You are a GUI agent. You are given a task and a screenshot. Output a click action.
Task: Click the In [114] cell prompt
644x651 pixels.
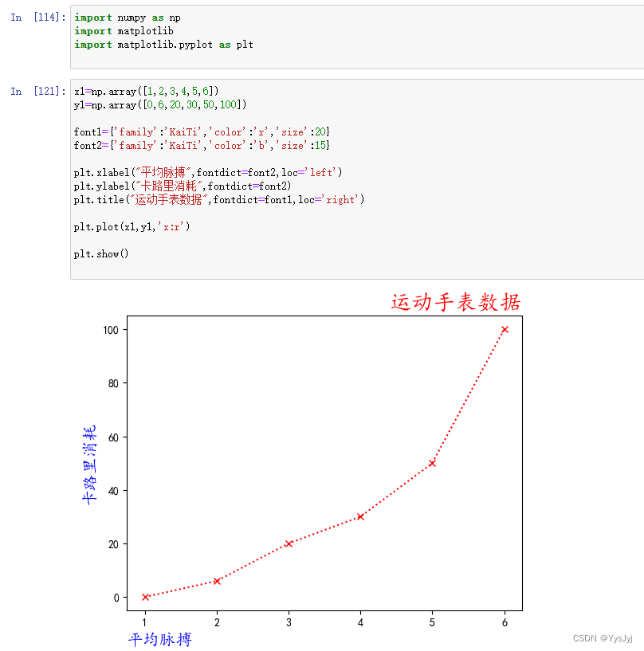tap(38, 18)
